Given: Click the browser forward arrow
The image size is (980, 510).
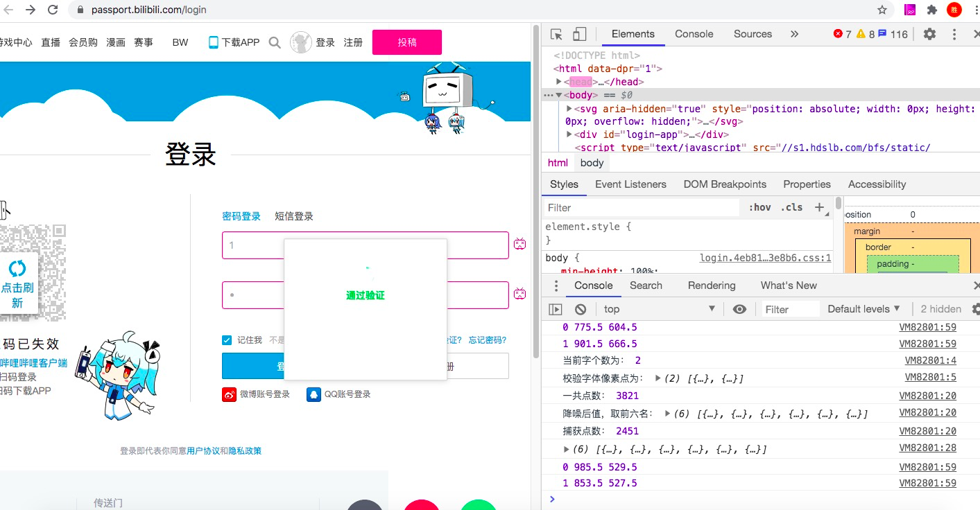Looking at the screenshot, I should [31, 10].
